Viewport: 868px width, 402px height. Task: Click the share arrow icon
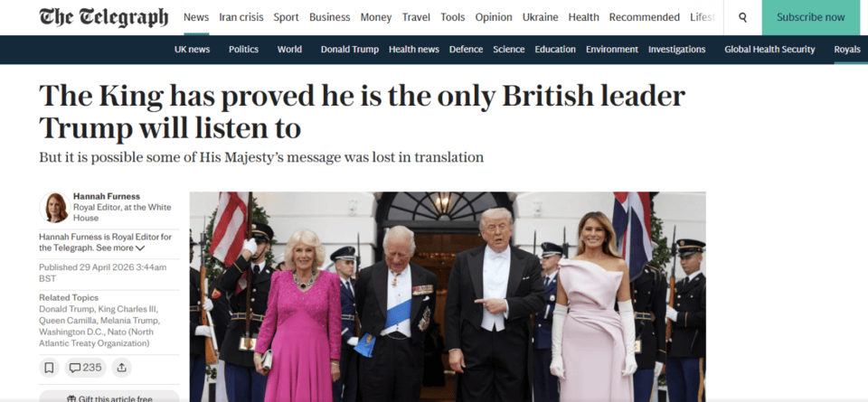pyautogui.click(x=122, y=368)
